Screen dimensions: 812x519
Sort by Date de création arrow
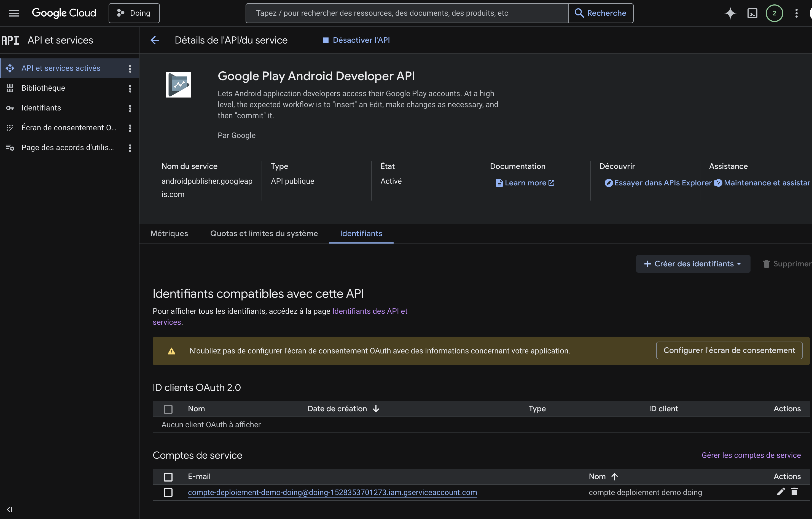coord(376,409)
